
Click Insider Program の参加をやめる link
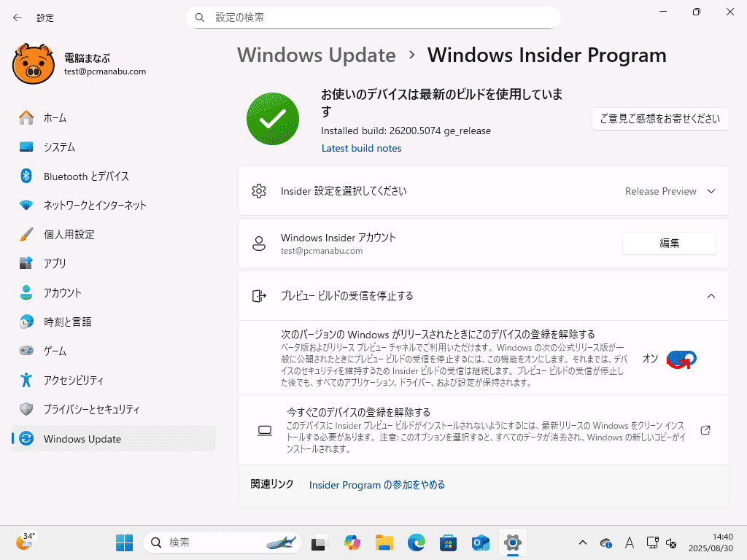tap(377, 485)
